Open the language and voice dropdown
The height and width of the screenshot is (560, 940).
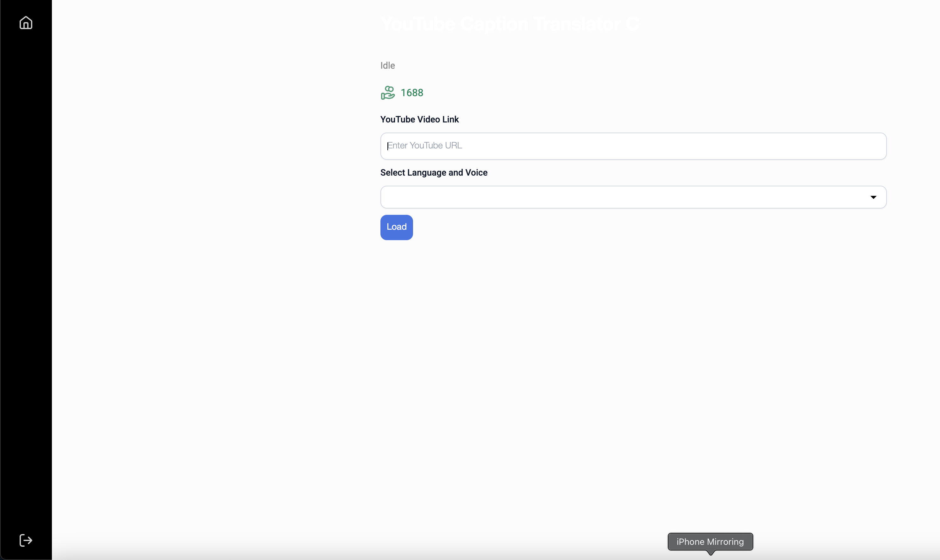[633, 197]
